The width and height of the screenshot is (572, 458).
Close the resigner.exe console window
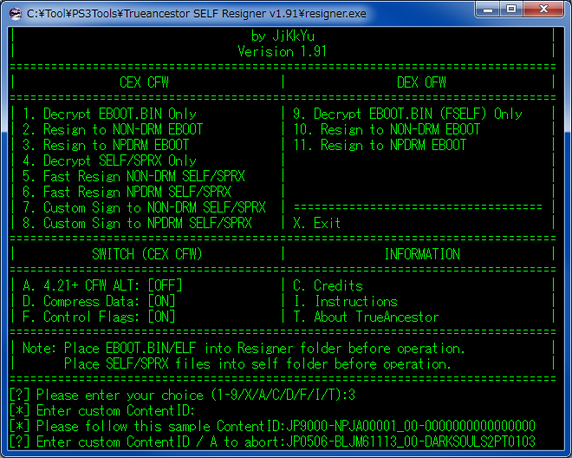pyautogui.click(x=544, y=9)
